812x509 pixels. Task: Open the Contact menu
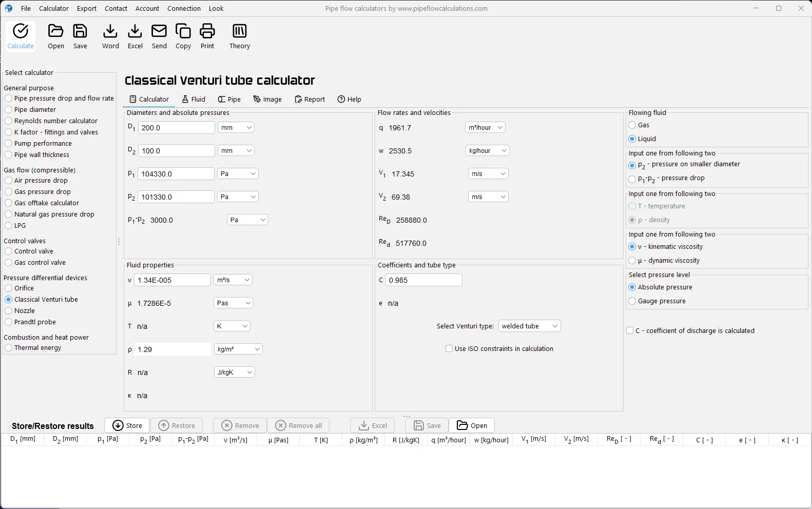[x=116, y=8]
